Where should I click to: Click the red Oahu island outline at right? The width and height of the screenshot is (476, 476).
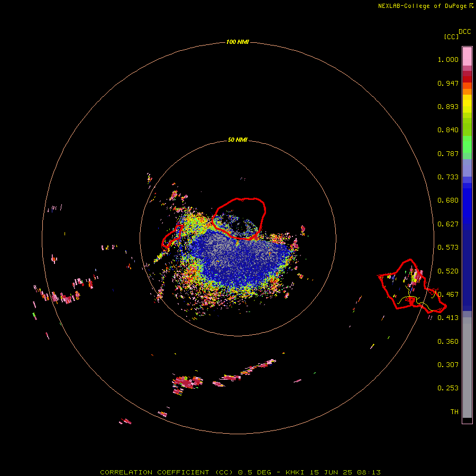pos(412,286)
